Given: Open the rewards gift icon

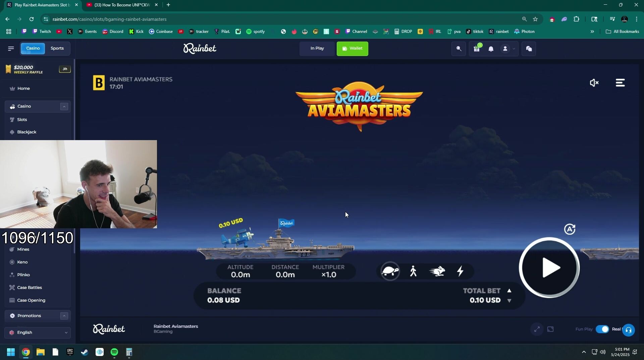Looking at the screenshot, I should coord(477,49).
